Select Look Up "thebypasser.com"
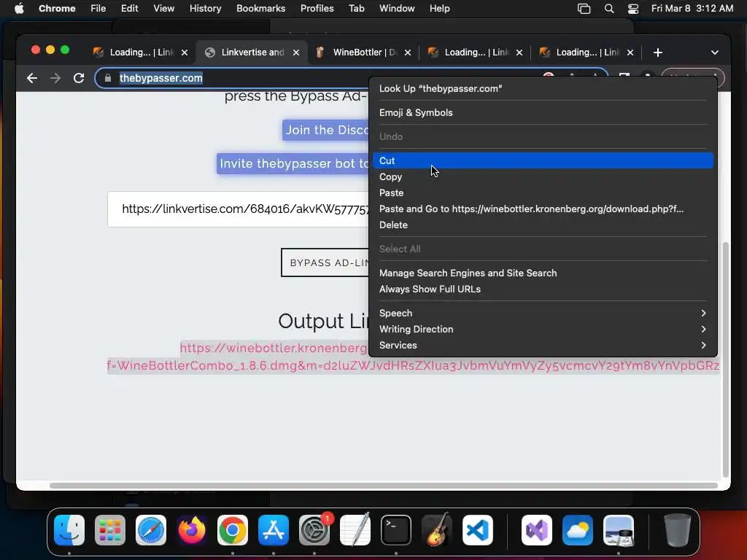The width and height of the screenshot is (747, 560). (x=543, y=88)
